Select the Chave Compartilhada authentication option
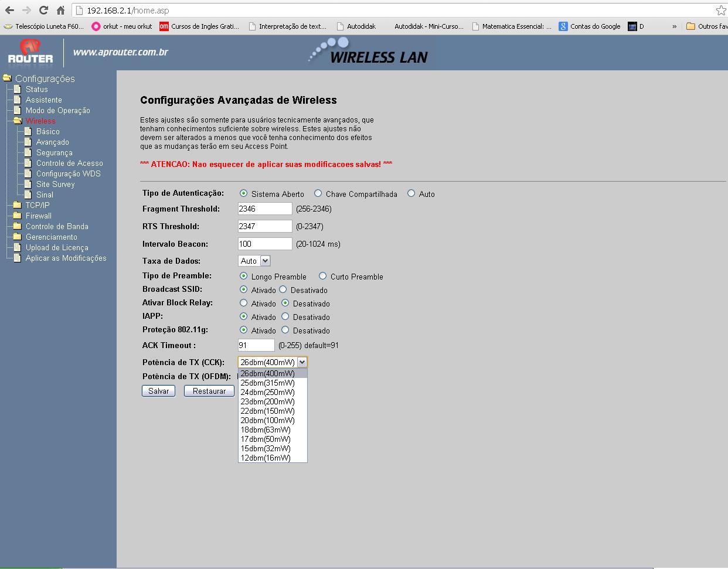This screenshot has height=569, width=728. 318,193
